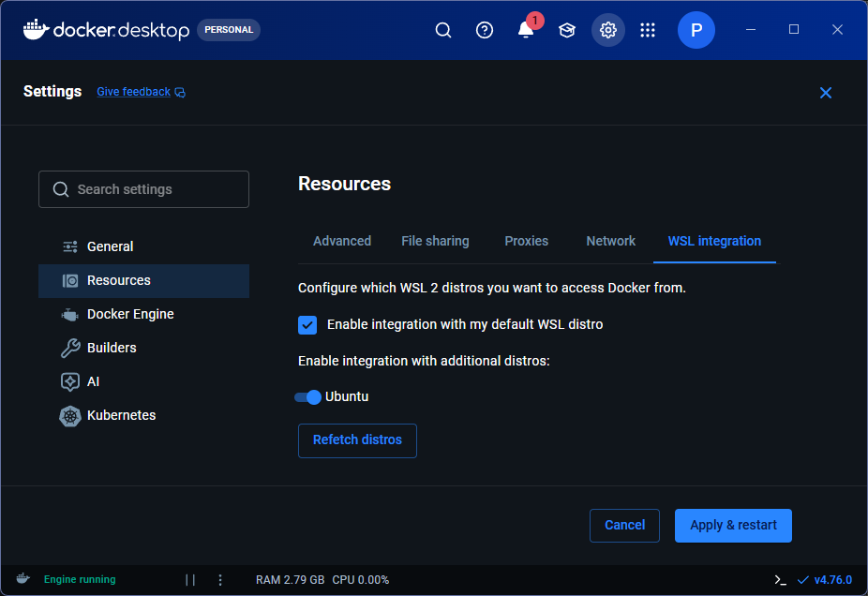The width and height of the screenshot is (868, 596).
Task: Select Resources in the settings sidebar
Action: click(144, 280)
